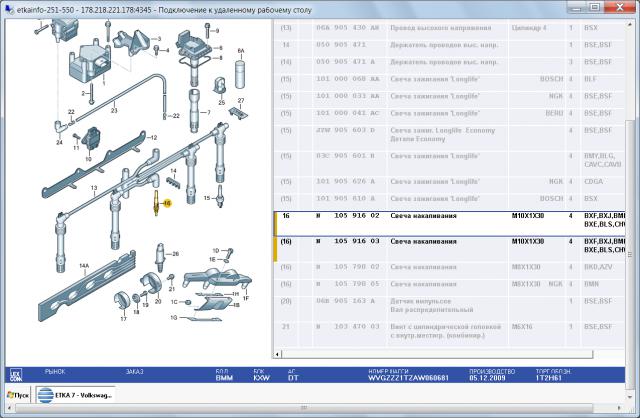Select row N 105 798 02 M8X1X30
Image resolution: width=640 pixels, height=418 pixels.
pos(449,267)
